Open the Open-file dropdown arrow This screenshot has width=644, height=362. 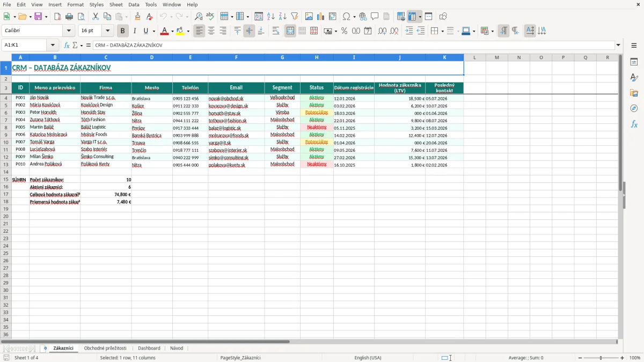[31, 17]
